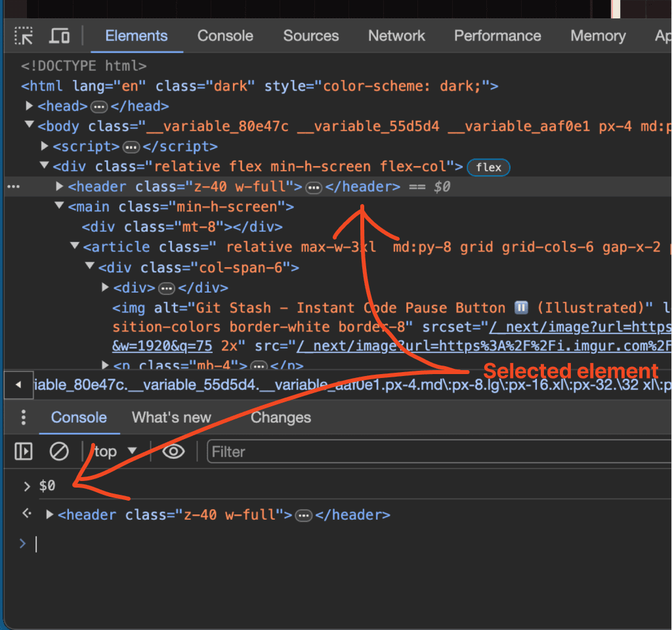672x630 pixels.
Task: Collapse the body element node
Action: click(x=29, y=125)
